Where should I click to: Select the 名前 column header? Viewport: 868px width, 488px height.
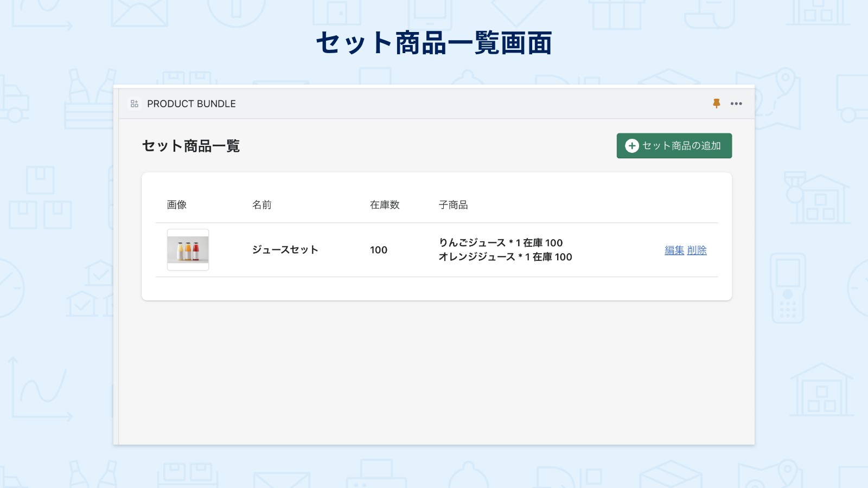[x=262, y=205]
